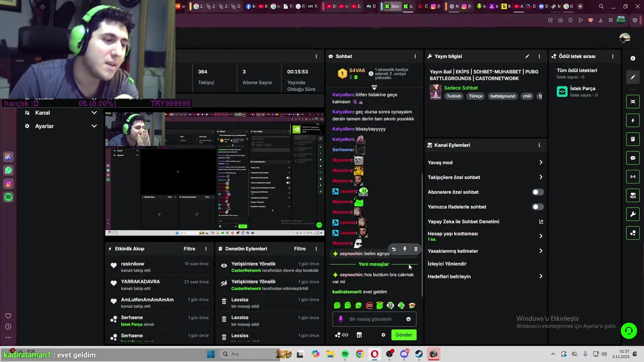Open the Denetim Eylemleri three-dot menu

(316, 249)
